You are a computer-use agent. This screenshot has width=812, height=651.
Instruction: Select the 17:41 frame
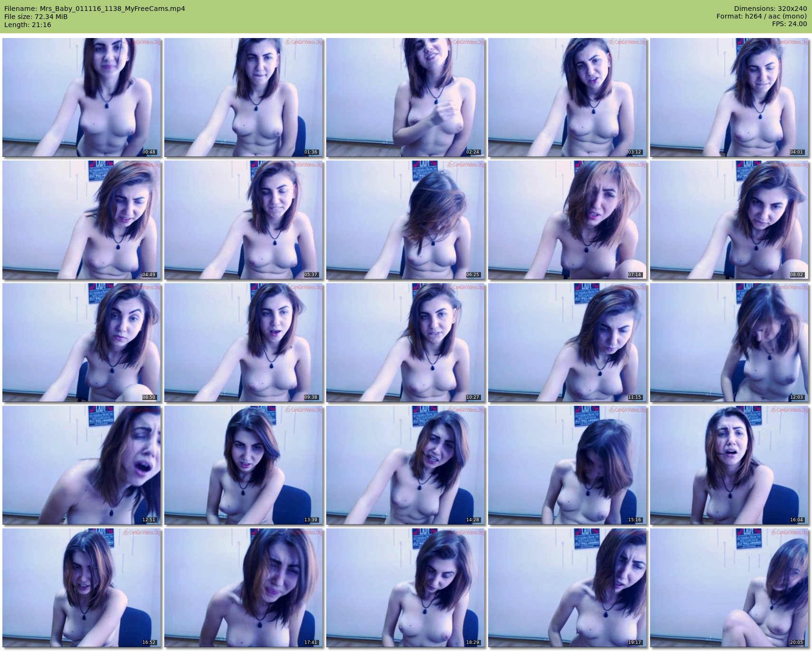click(244, 588)
